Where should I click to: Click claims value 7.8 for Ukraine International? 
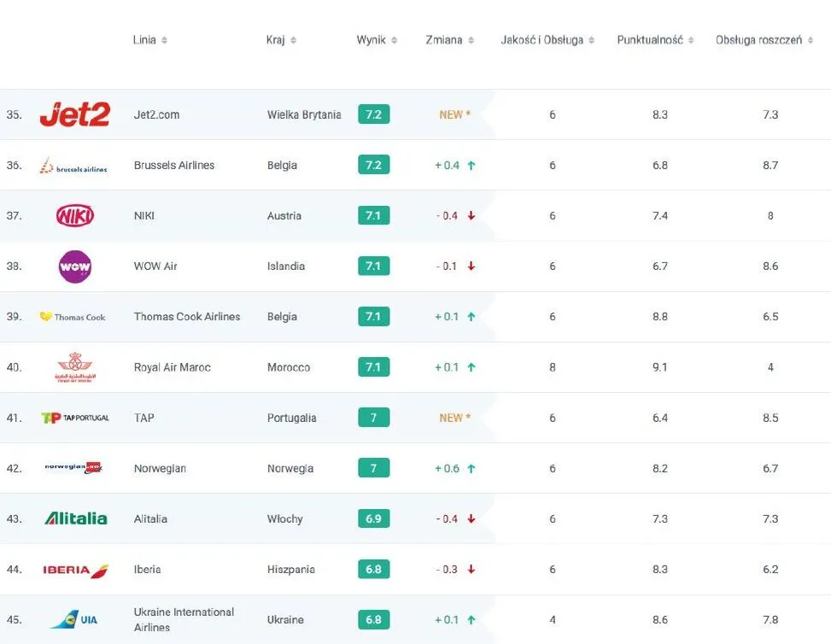[x=770, y=619]
